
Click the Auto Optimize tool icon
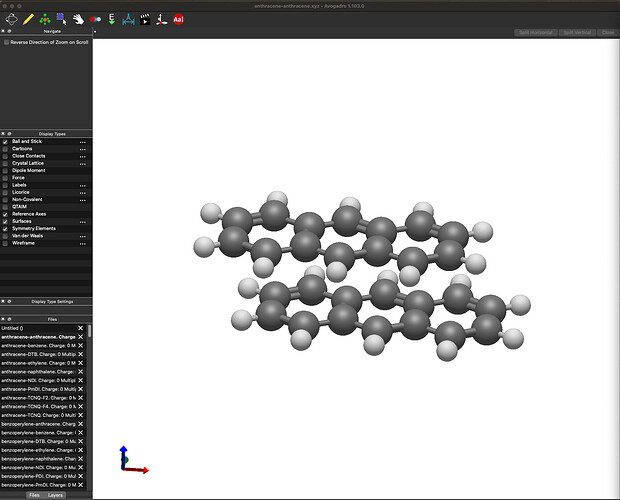(111, 18)
